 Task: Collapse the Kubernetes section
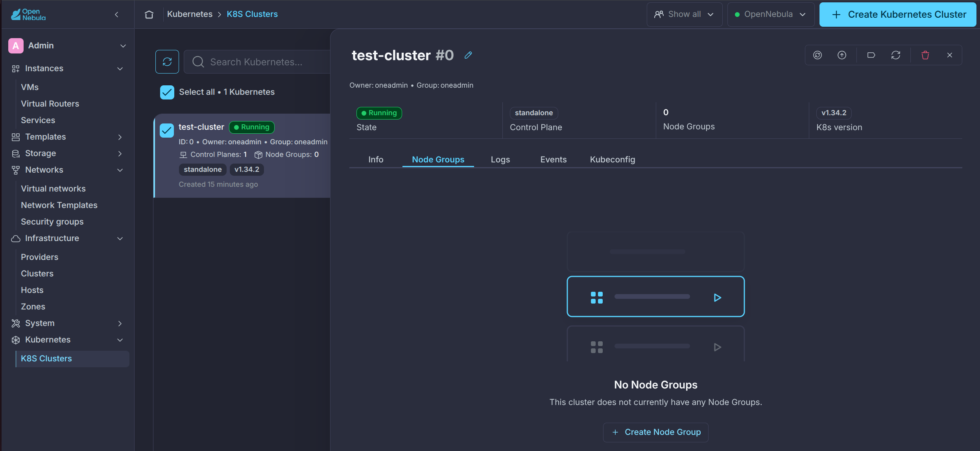point(120,340)
